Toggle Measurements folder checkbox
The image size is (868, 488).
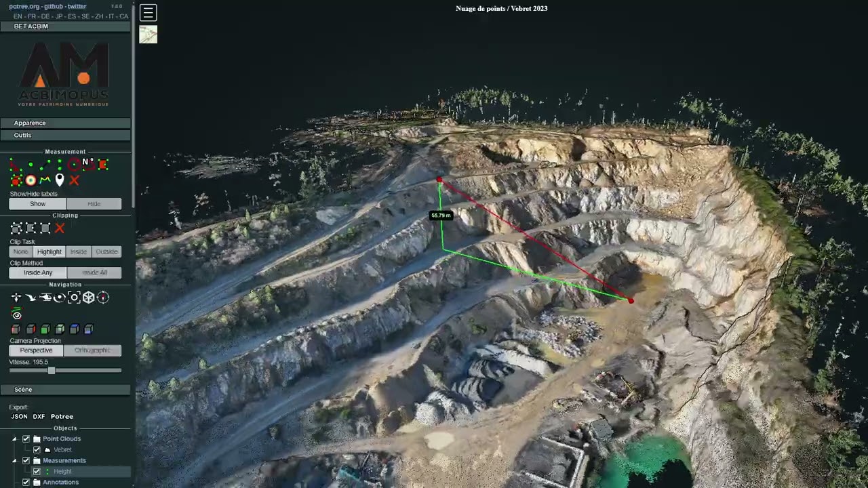click(26, 460)
